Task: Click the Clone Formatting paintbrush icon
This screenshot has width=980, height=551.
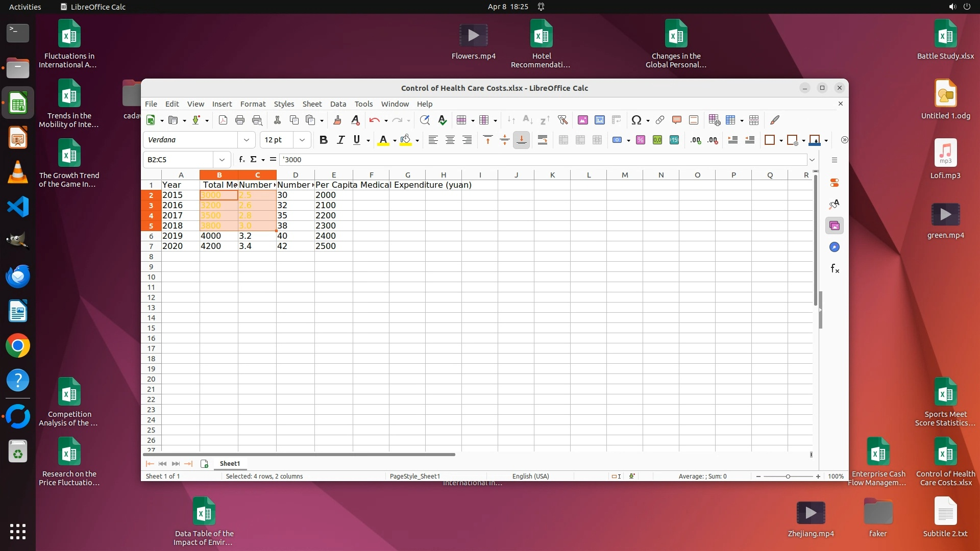Action: (337, 120)
